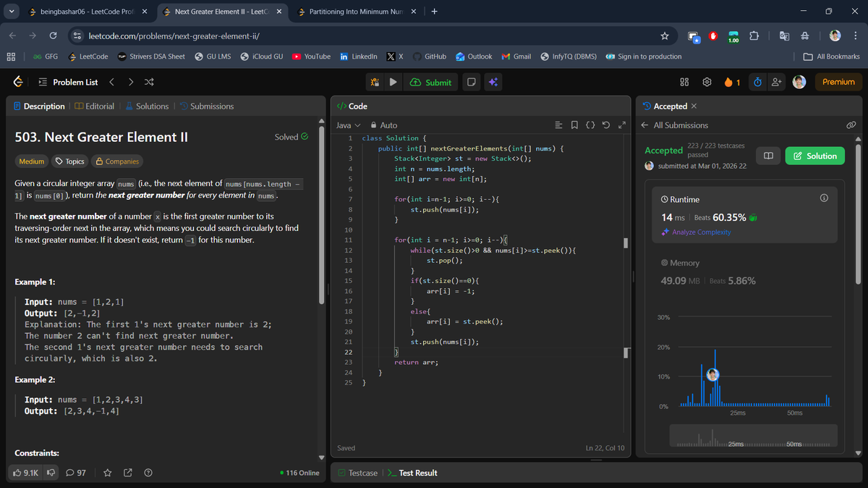
Task: Click the editor bookmark icon
Action: coord(574,125)
